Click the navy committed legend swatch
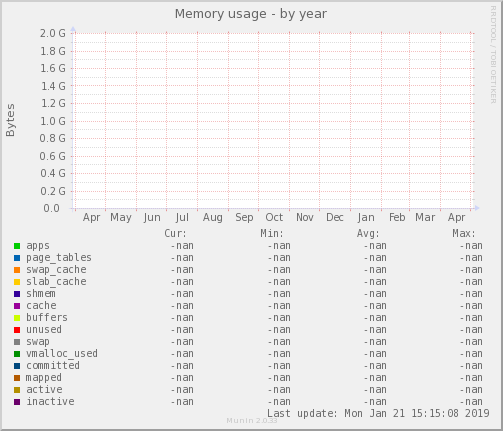Viewport: 503px width, 431px height. coord(17,366)
